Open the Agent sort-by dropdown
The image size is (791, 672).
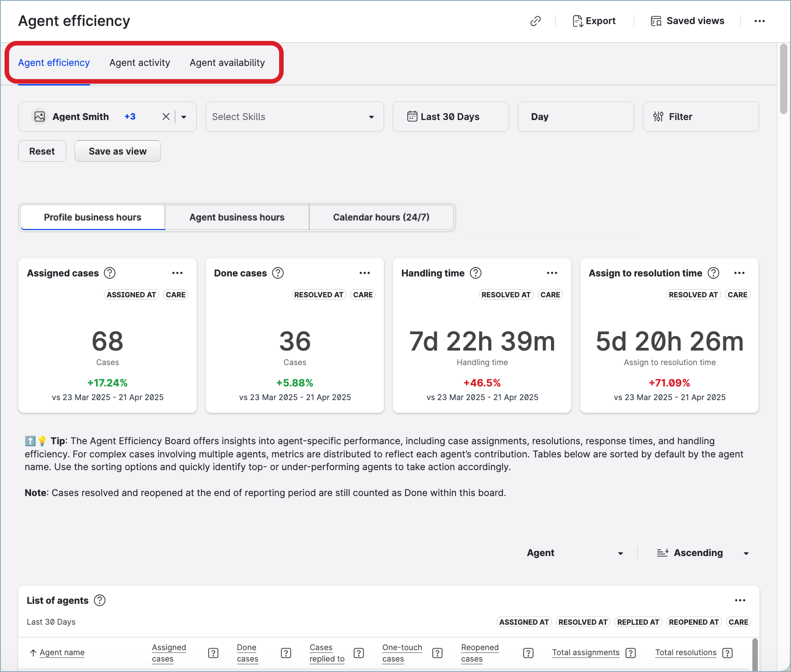(x=574, y=553)
